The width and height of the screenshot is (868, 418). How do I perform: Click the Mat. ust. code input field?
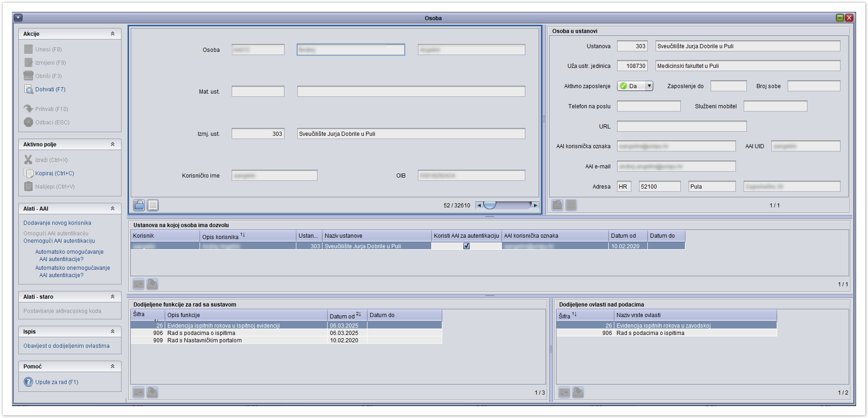(258, 92)
